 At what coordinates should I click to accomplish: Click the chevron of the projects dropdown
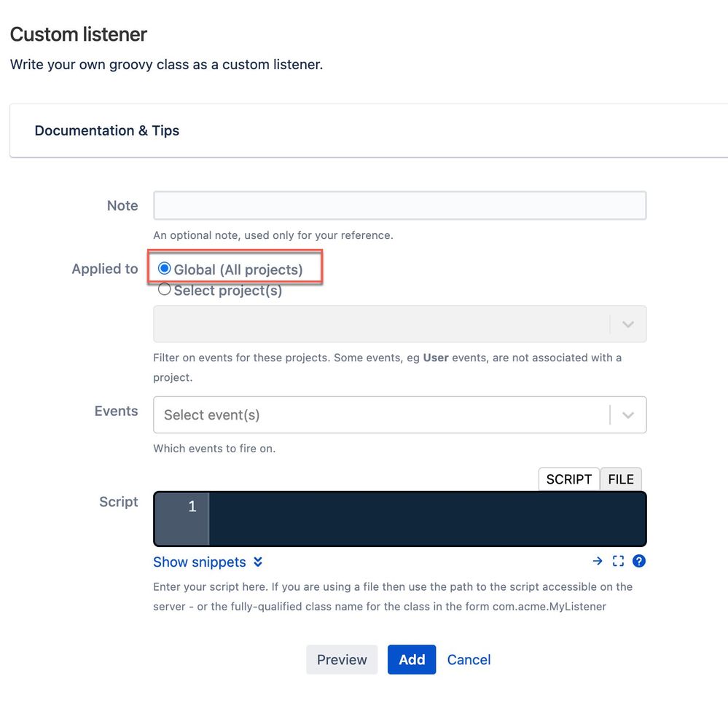coord(627,324)
